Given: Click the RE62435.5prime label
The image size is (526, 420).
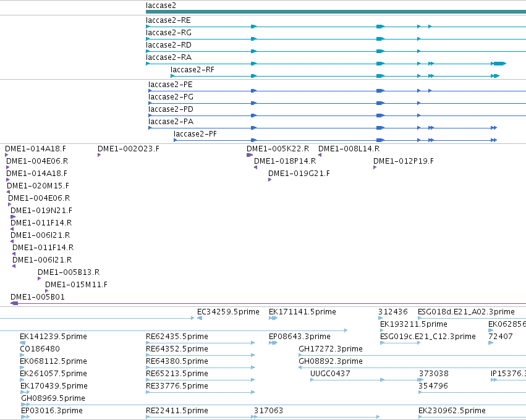Looking at the screenshot, I should (x=177, y=337).
